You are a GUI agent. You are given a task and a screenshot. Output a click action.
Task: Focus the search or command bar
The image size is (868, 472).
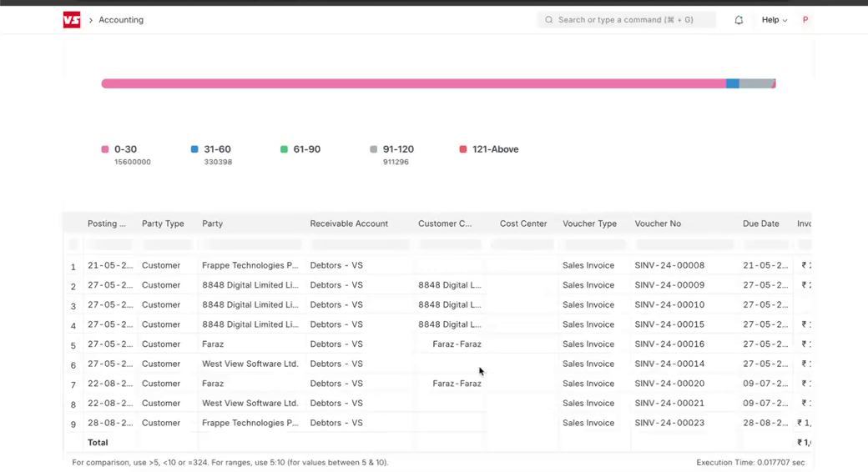(626, 20)
